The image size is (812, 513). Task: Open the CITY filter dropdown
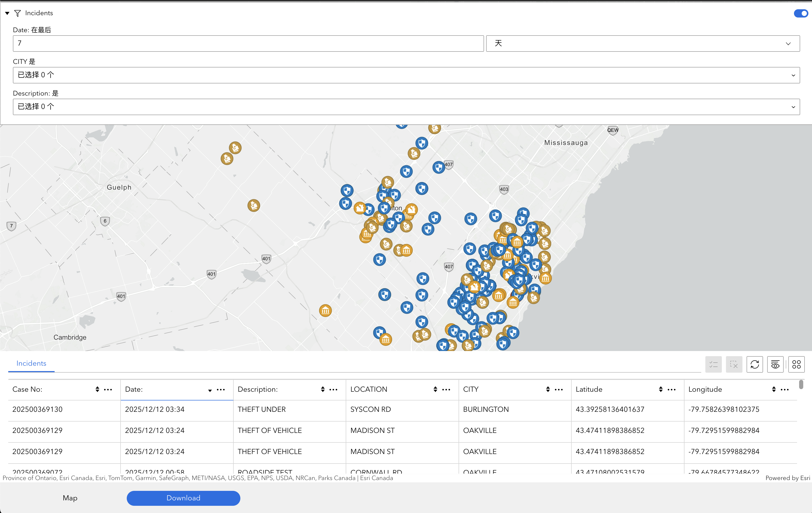(406, 75)
